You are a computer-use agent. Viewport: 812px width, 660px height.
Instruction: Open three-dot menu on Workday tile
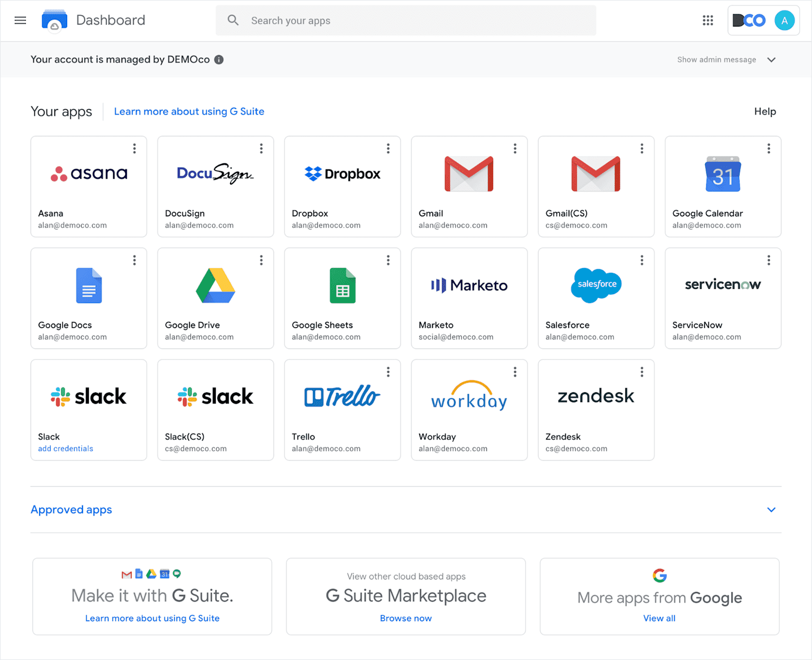tap(515, 372)
